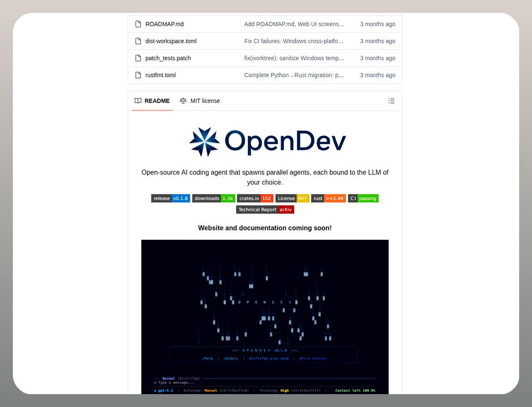The image size is (532, 407).
Task: Click '@file context' in terminal demo
Action: [313, 359]
